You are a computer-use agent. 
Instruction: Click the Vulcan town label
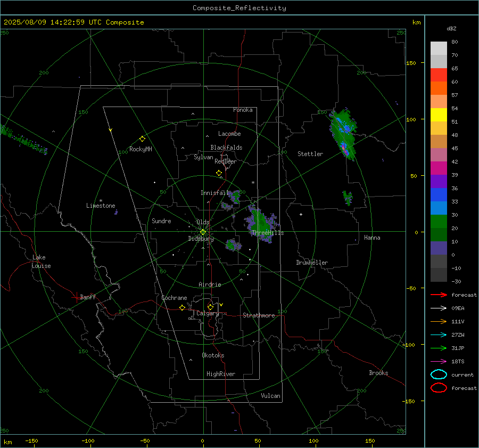point(270,396)
